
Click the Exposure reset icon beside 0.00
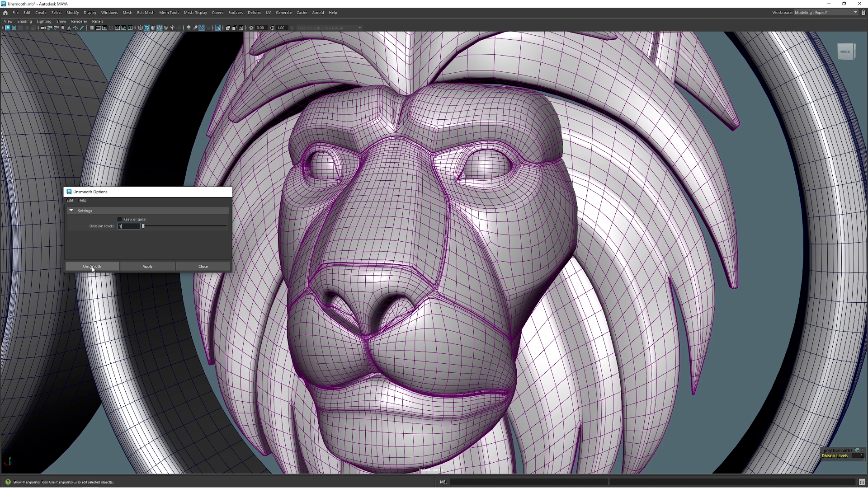point(251,28)
